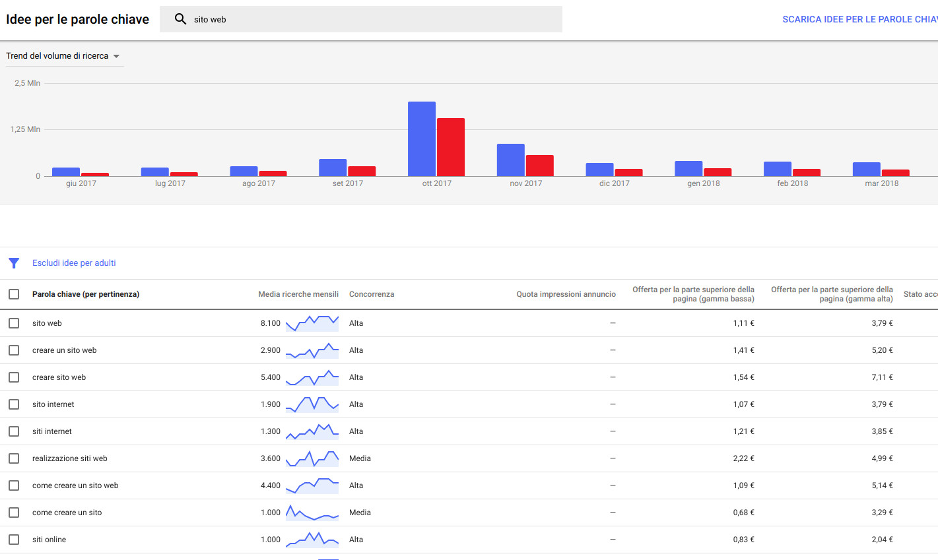Click 'Stato' column header at right edge

click(920, 294)
